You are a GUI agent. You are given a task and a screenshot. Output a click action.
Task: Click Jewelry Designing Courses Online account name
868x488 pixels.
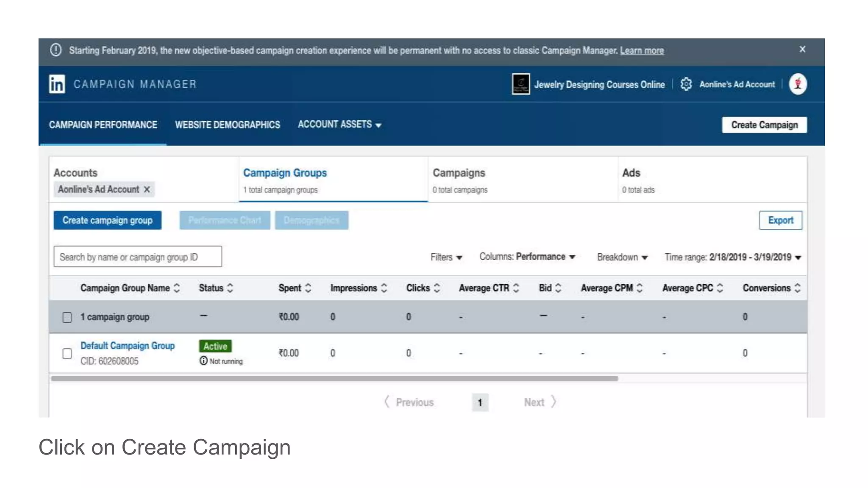(x=599, y=84)
